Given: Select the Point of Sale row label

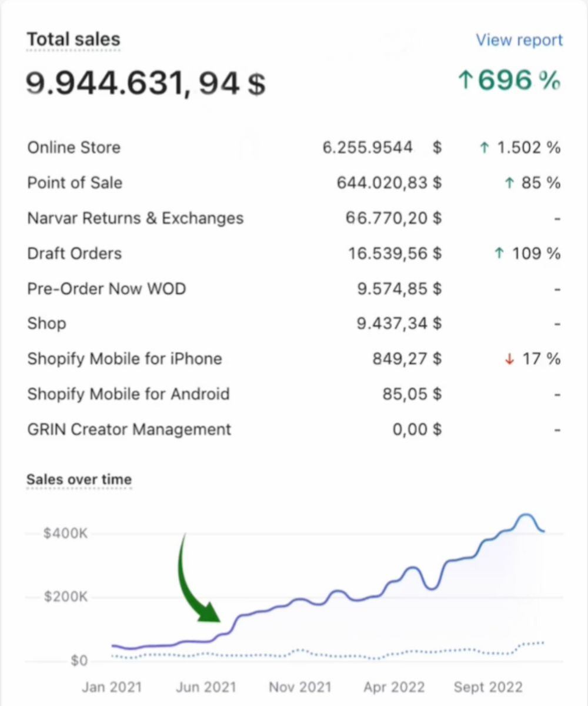Looking at the screenshot, I should [x=75, y=182].
